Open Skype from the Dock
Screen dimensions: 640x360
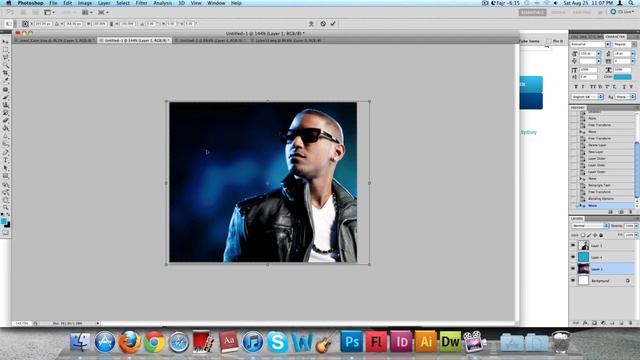pos(278,342)
